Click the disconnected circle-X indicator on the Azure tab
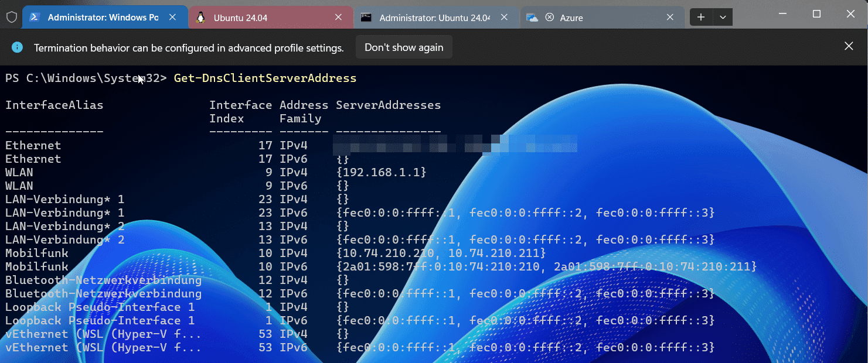The image size is (868, 363). [549, 17]
